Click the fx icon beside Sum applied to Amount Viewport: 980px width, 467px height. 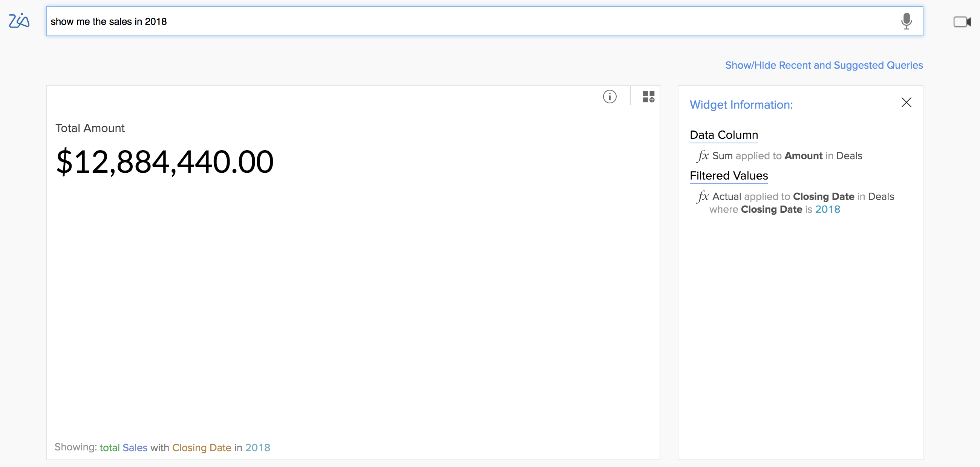(703, 156)
